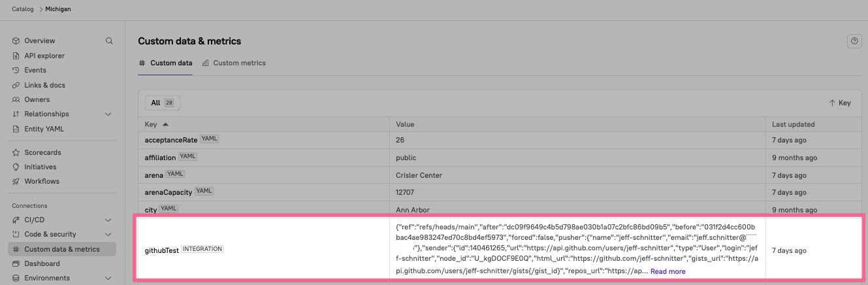This screenshot has height=285, width=868.
Task: Expand Code & security chevron
Action: click(108, 234)
